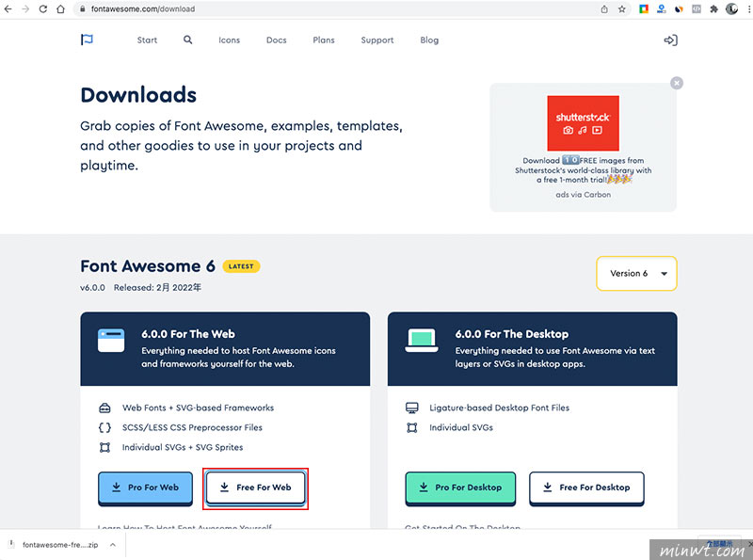Click the Pro For Web button
This screenshot has height=560, width=753.
coord(145,488)
